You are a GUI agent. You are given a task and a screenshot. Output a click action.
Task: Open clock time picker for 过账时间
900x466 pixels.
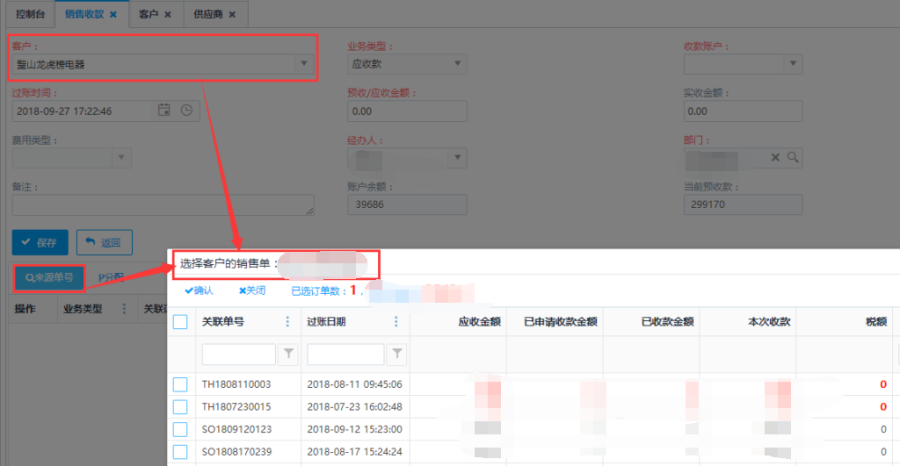point(186,111)
